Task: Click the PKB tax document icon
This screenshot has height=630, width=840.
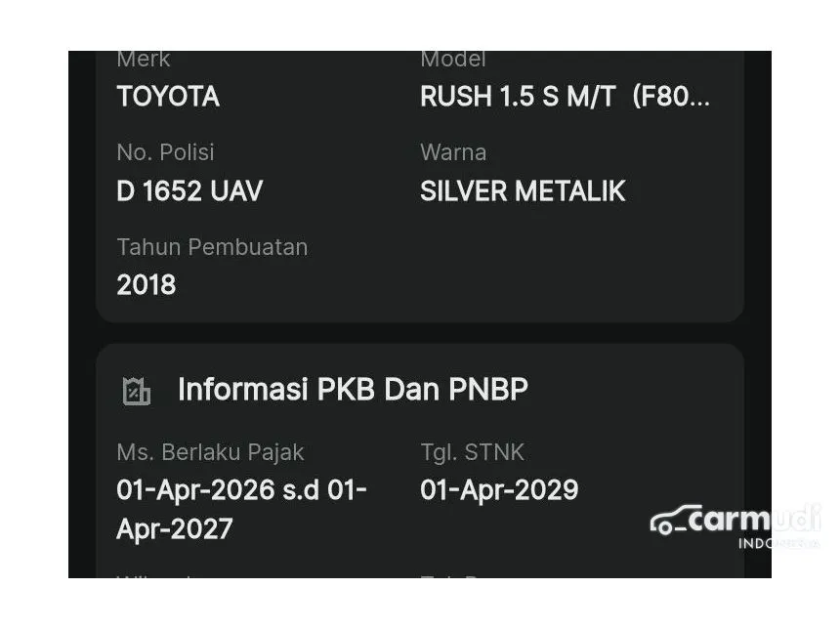Action: [x=137, y=391]
